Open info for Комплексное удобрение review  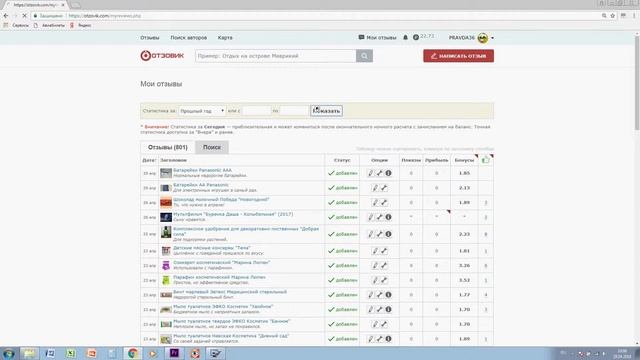coord(389,234)
